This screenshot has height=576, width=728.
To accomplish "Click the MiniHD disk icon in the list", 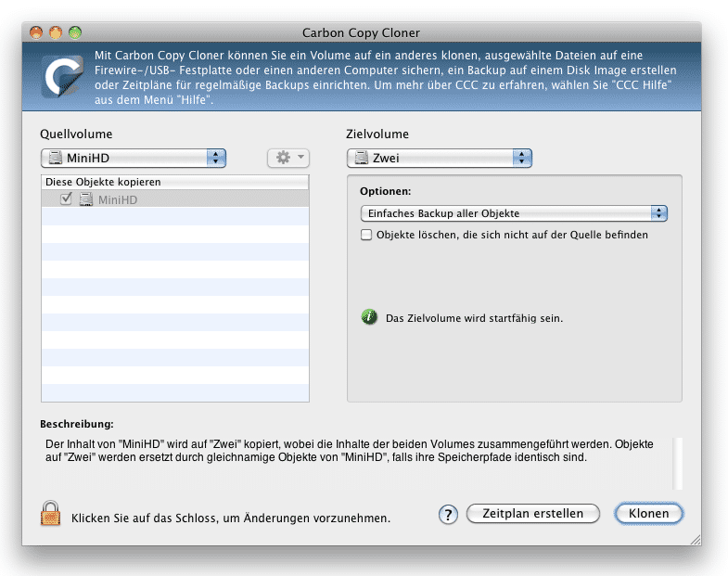I will click(86, 199).
